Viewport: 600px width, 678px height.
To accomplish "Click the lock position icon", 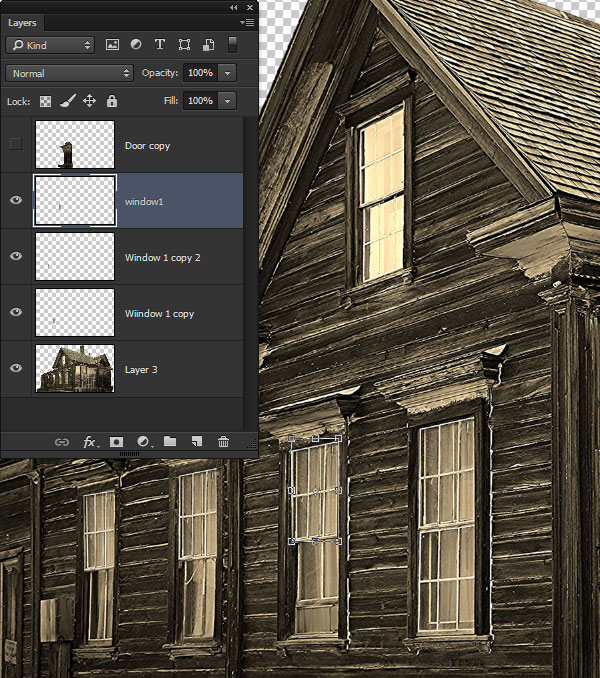I will pyautogui.click(x=89, y=101).
